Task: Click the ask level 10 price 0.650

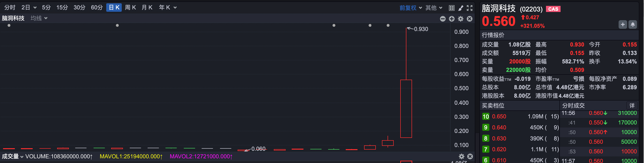Action: (499, 116)
